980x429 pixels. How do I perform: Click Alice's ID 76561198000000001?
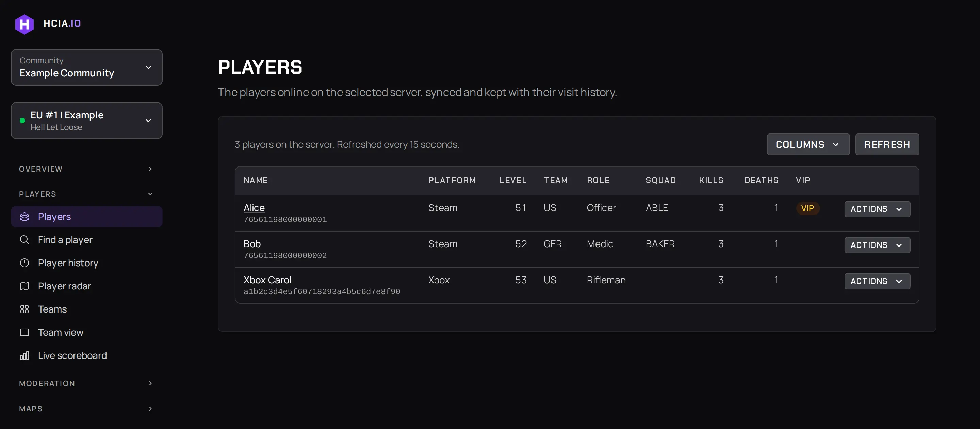[285, 220]
